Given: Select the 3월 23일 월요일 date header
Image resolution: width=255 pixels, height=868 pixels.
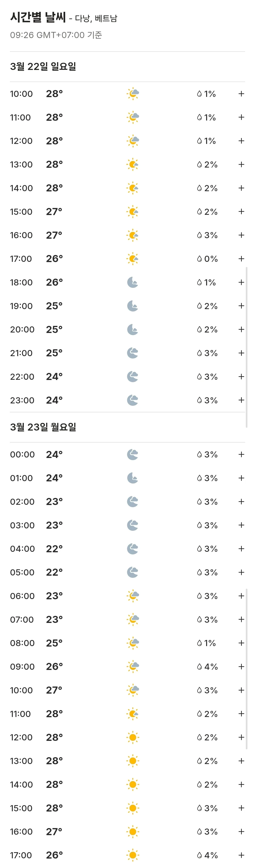Looking at the screenshot, I should [43, 427].
